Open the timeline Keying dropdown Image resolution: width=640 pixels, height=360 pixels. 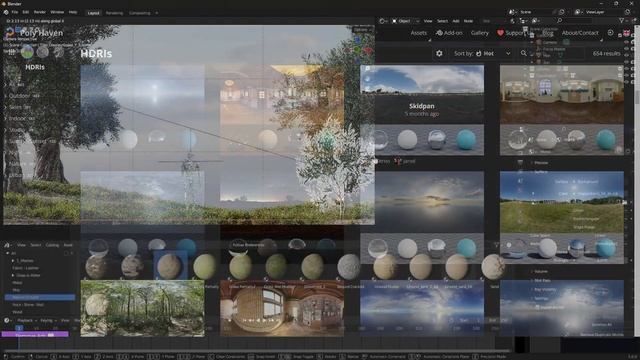[48, 320]
